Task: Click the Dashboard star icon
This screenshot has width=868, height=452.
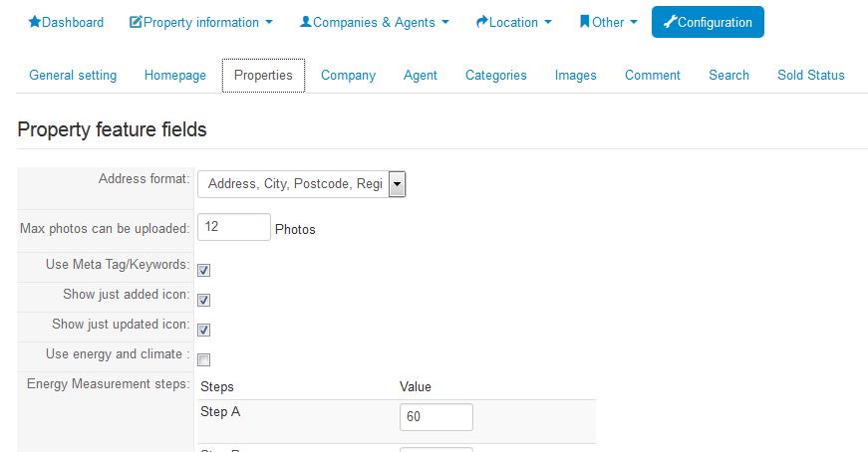Action: coord(34,22)
